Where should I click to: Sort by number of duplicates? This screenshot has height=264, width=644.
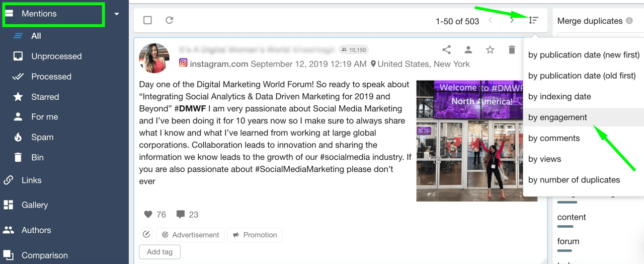(x=584, y=180)
